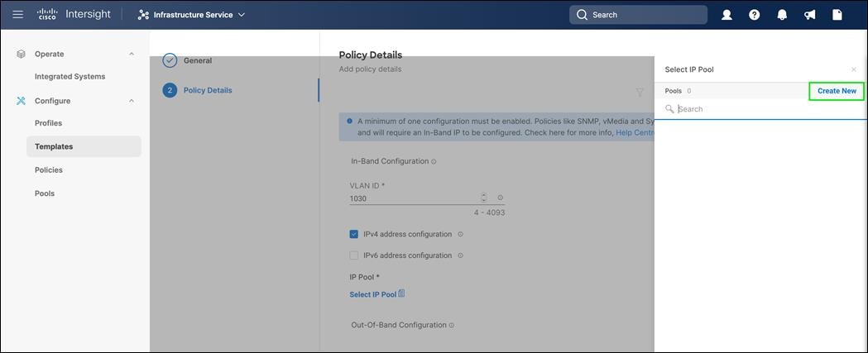Open Templates in sidebar
Screen dimensions: 868x353
click(84, 146)
